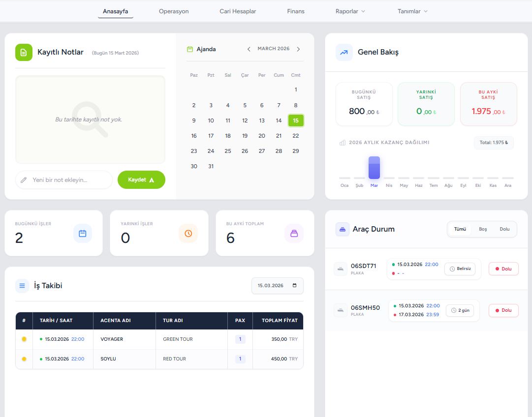Click the purple Bu Ayki Toplam icon
This screenshot has height=417, width=532.
pyautogui.click(x=294, y=234)
